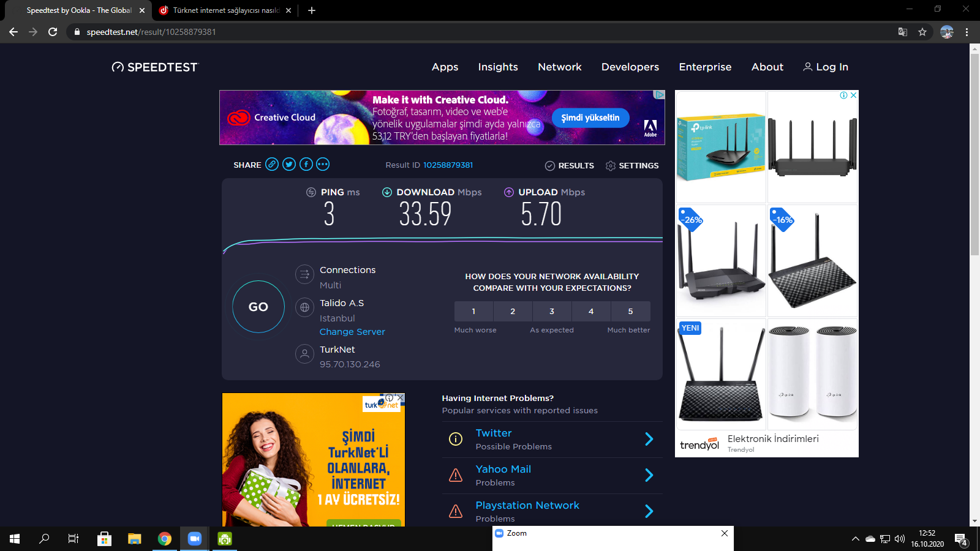Open the Apps menu
Screen dimensions: 980x551
click(445, 67)
